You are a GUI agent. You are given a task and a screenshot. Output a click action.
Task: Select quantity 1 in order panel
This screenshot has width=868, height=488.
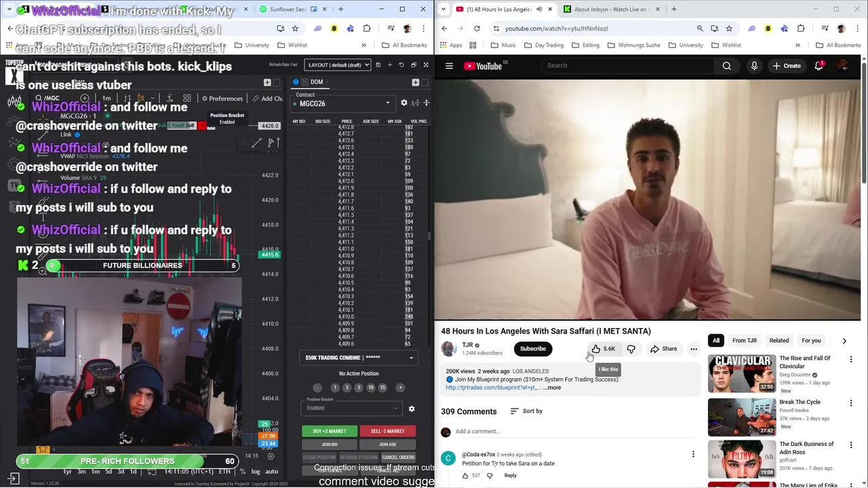coord(334,388)
